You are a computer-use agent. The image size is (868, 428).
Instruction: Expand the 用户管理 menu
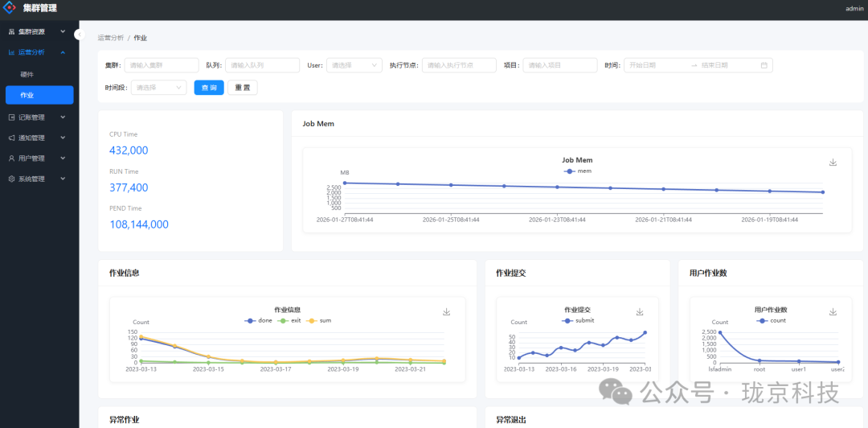(x=63, y=158)
